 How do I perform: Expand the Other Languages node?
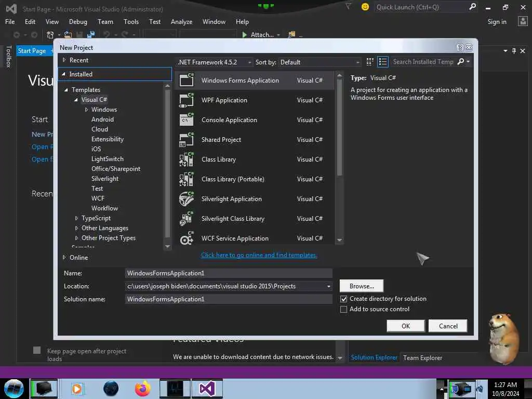click(76, 228)
